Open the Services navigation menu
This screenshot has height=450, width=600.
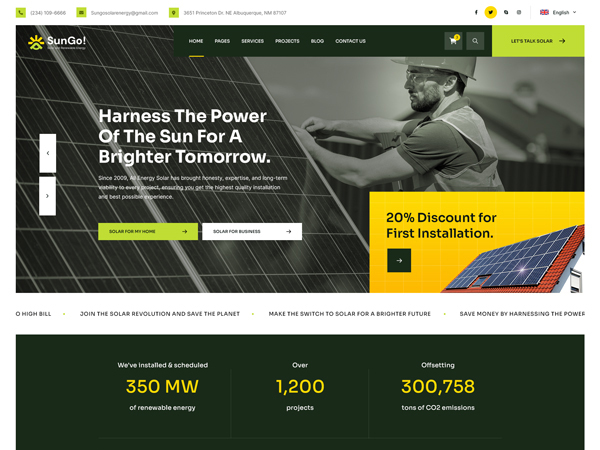coord(253,41)
